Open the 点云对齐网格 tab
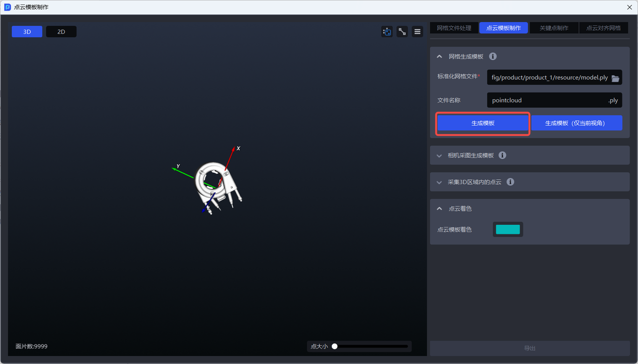This screenshot has height=364, width=638. click(x=603, y=28)
